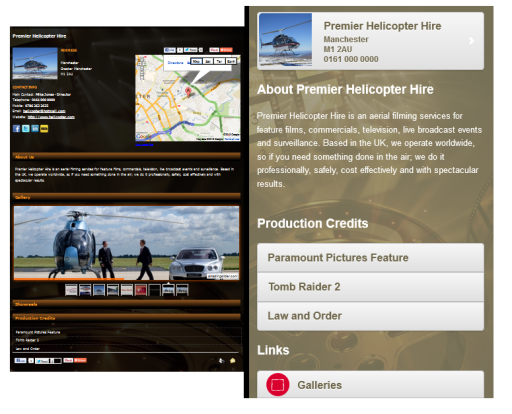Open the Facebook icon under contact info

pos(16,129)
